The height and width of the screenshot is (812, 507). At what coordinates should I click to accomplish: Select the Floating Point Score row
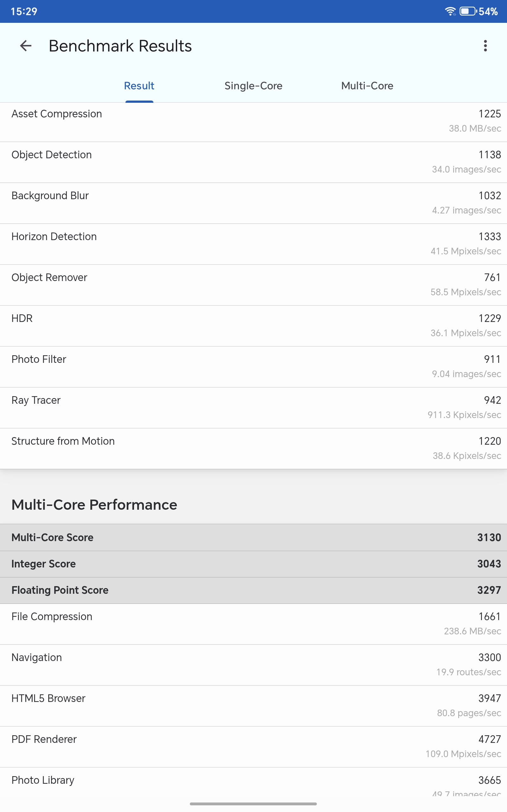[x=253, y=590]
